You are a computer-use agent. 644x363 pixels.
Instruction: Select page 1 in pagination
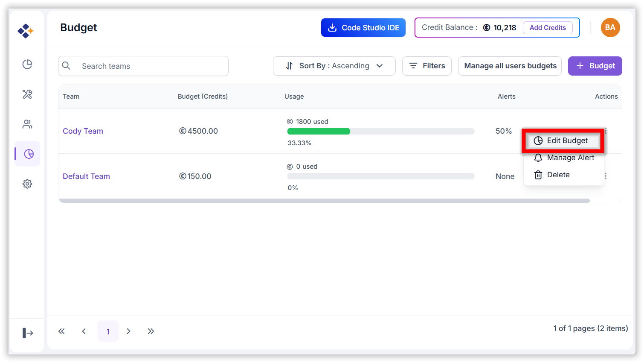(x=108, y=331)
